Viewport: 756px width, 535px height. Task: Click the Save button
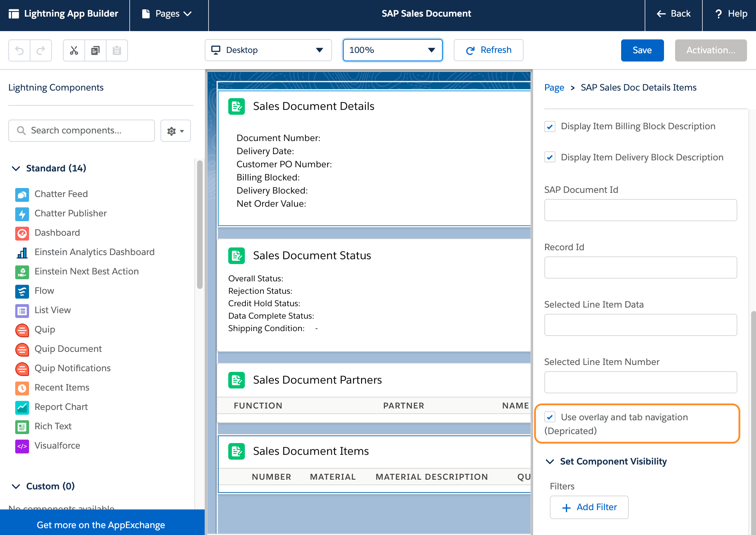coord(642,50)
